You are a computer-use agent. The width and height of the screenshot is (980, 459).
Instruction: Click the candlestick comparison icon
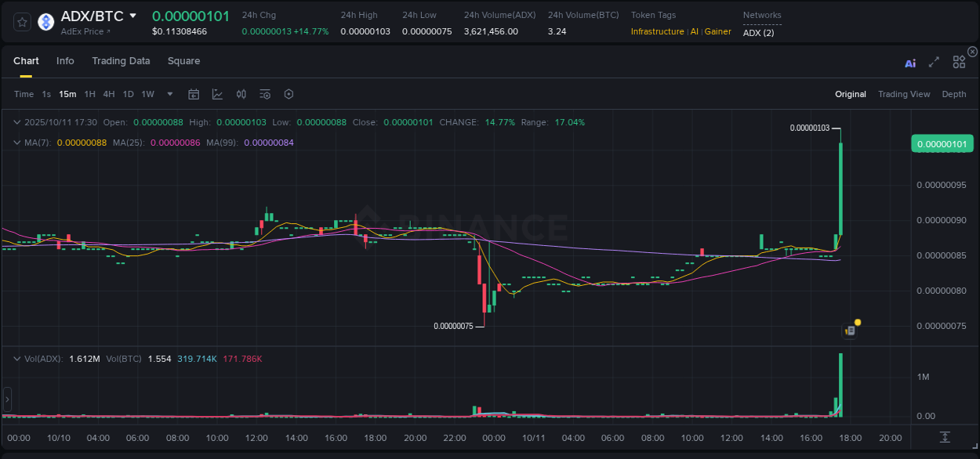coord(241,94)
